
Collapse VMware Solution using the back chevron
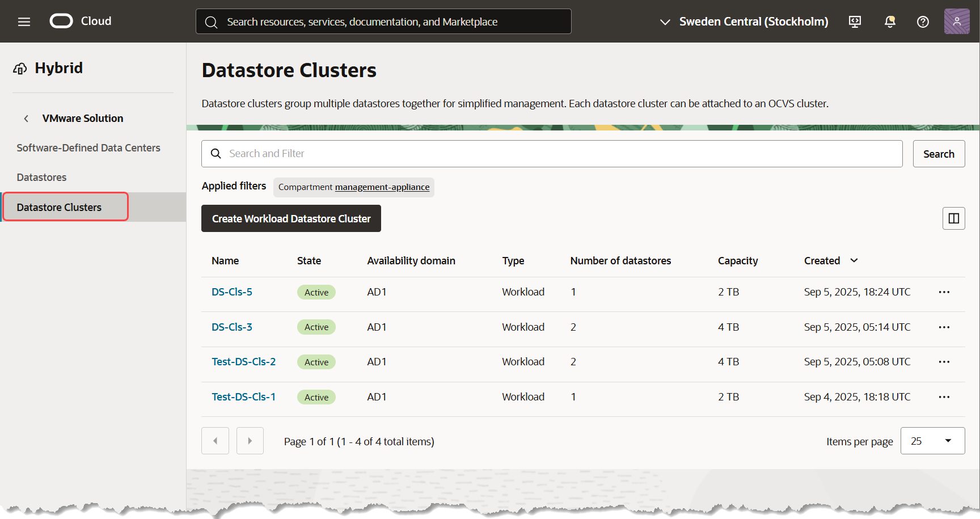click(x=26, y=118)
